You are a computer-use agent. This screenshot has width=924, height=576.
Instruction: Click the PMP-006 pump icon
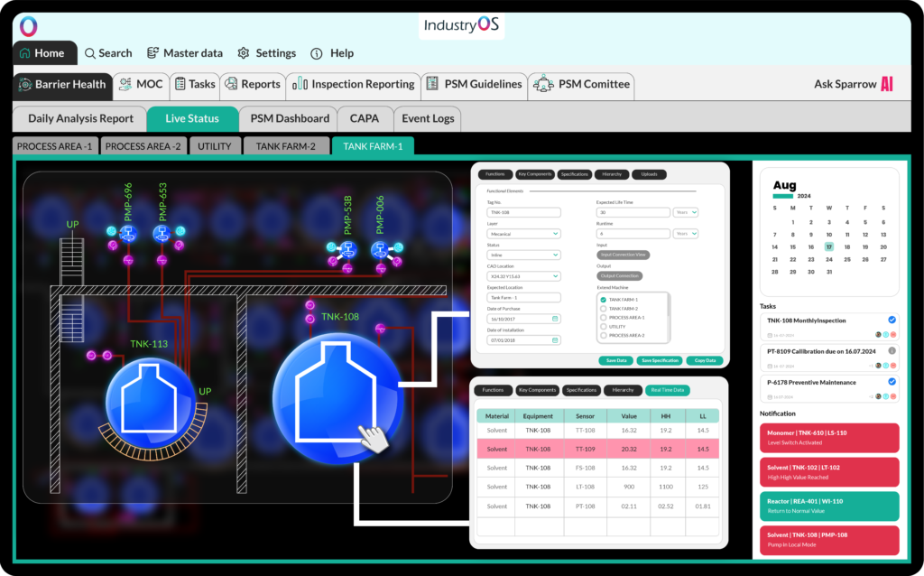[x=380, y=251]
